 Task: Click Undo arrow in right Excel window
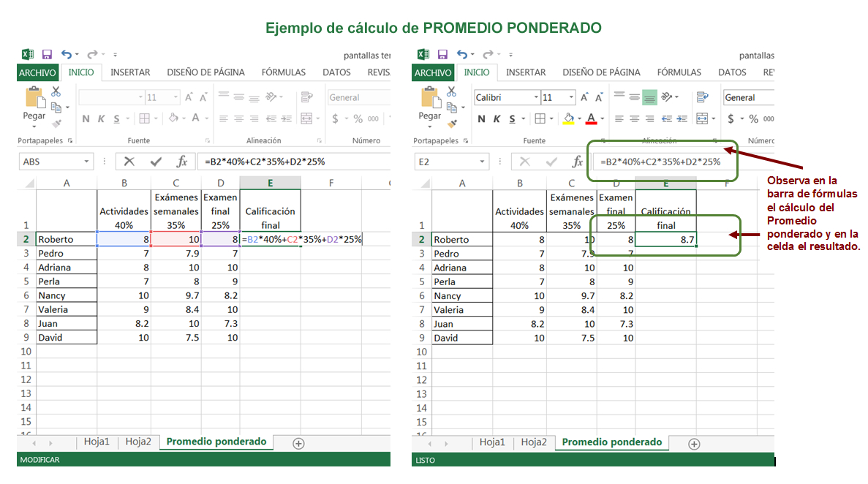tap(462, 54)
